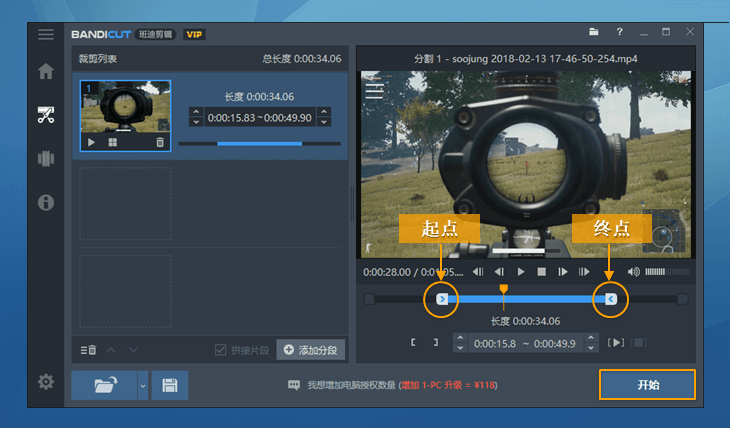Toggle the 拼接片段 checkbox
Viewport: 730px width, 428px height.
click(221, 350)
